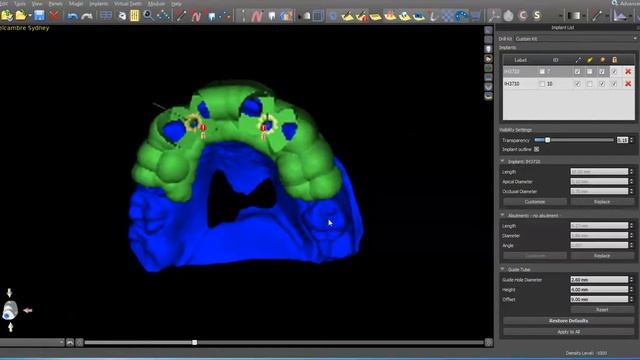Click the viewport bottom slider handle
Viewport: 640px width, 360px height.
(x=195, y=342)
